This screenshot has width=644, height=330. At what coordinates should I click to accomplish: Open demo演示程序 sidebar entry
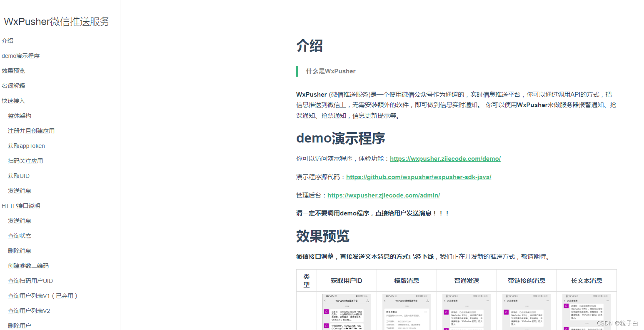pos(21,56)
